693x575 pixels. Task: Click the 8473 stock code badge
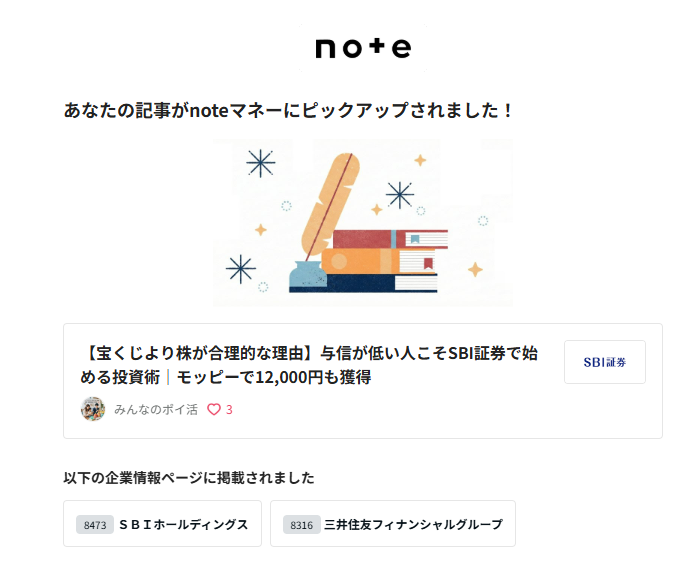point(95,524)
